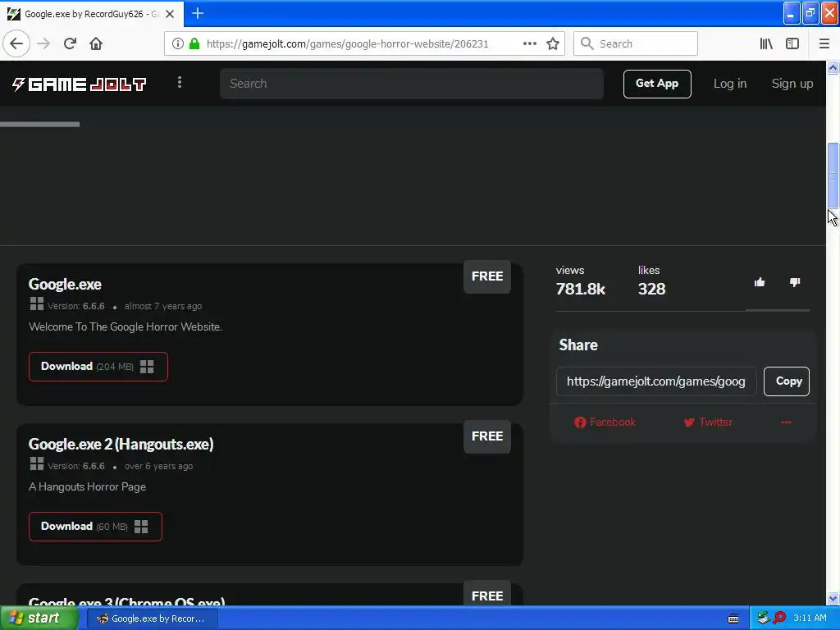Select Google.exe taskbar window button
Image resolution: width=840 pixels, height=630 pixels.
(152, 619)
